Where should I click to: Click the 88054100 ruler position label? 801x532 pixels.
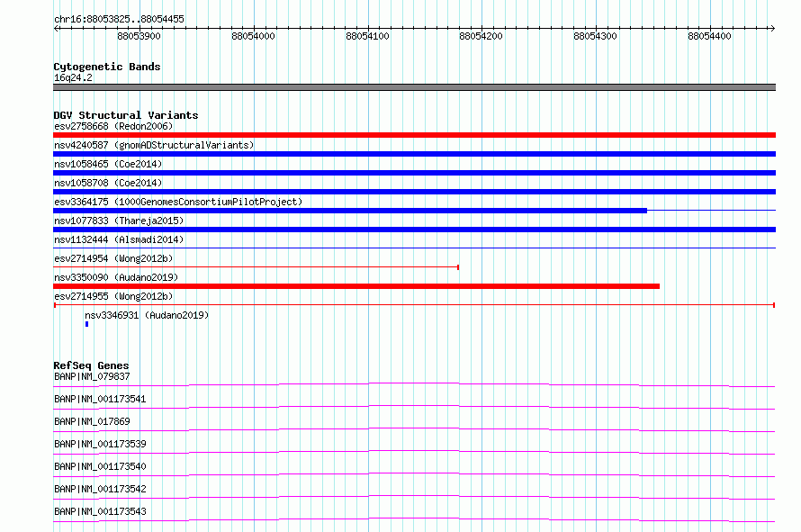click(367, 36)
